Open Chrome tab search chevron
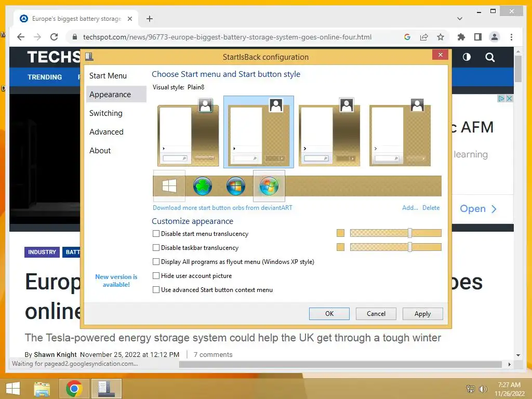The width and height of the screenshot is (532, 399). (x=460, y=19)
